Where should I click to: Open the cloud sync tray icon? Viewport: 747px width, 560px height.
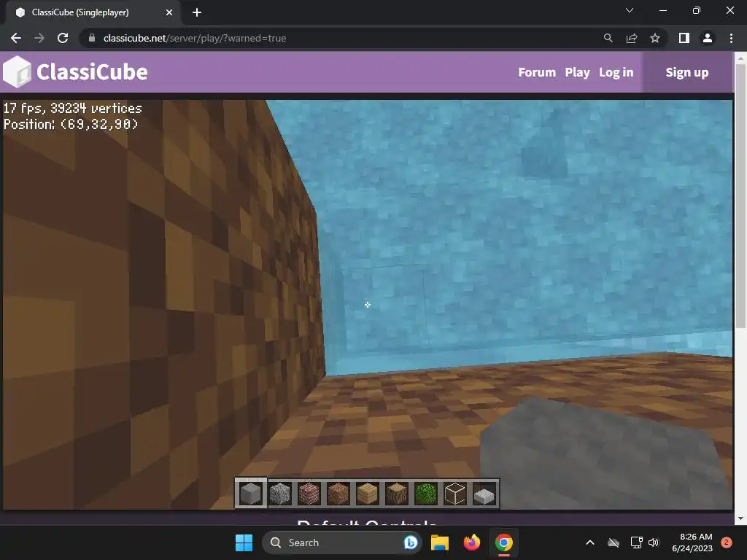click(614, 542)
